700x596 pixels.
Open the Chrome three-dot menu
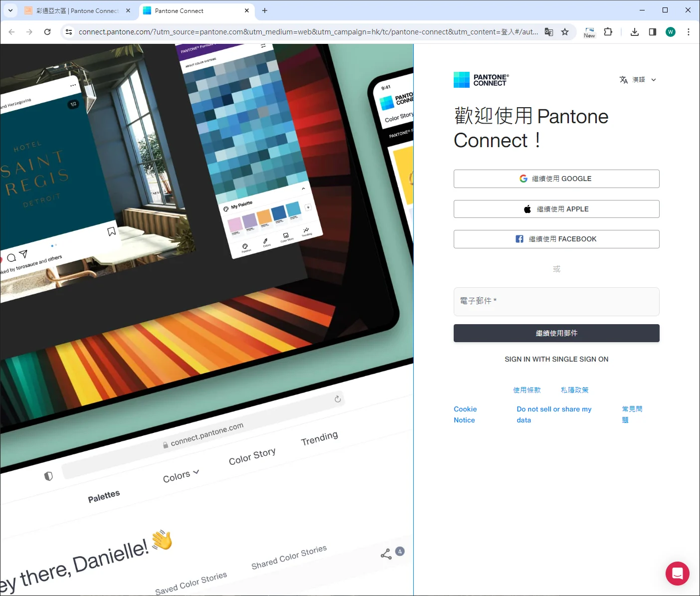coord(688,32)
